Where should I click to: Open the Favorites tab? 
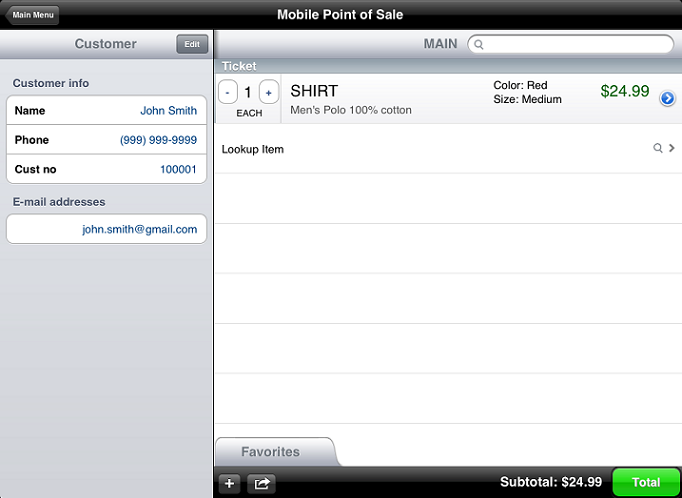pos(271,452)
